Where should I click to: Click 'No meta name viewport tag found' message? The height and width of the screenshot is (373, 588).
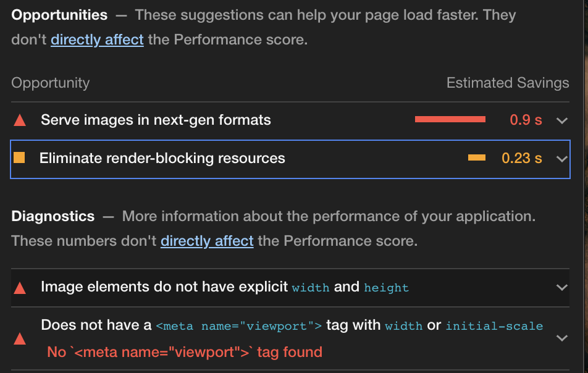tap(185, 352)
